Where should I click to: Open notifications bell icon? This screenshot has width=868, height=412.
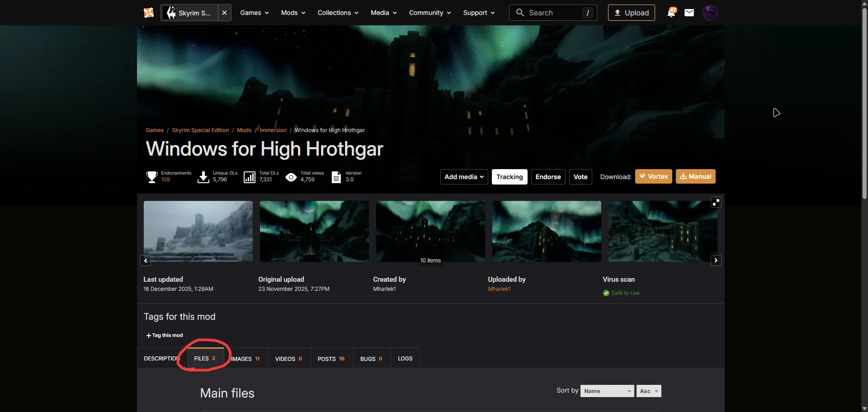coord(671,13)
